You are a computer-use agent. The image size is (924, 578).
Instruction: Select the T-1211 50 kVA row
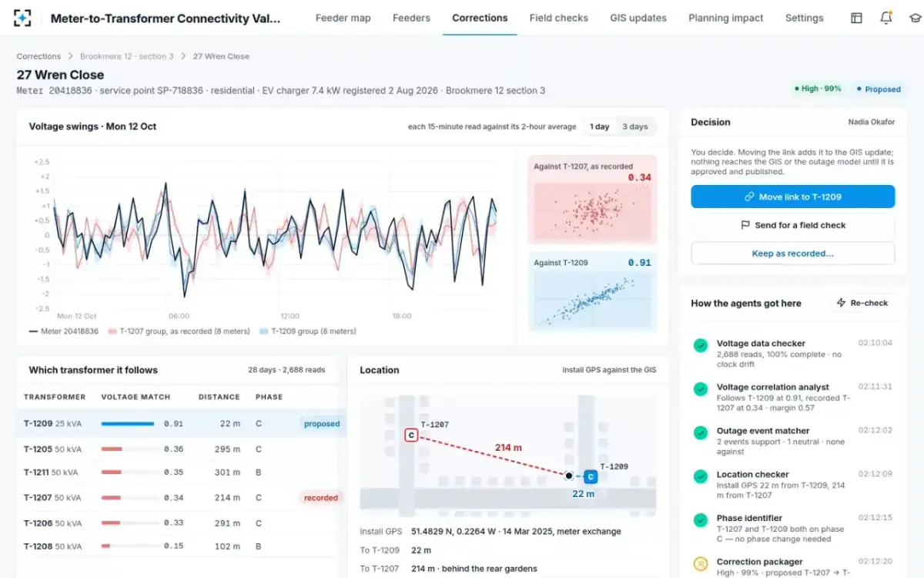pyautogui.click(x=182, y=472)
